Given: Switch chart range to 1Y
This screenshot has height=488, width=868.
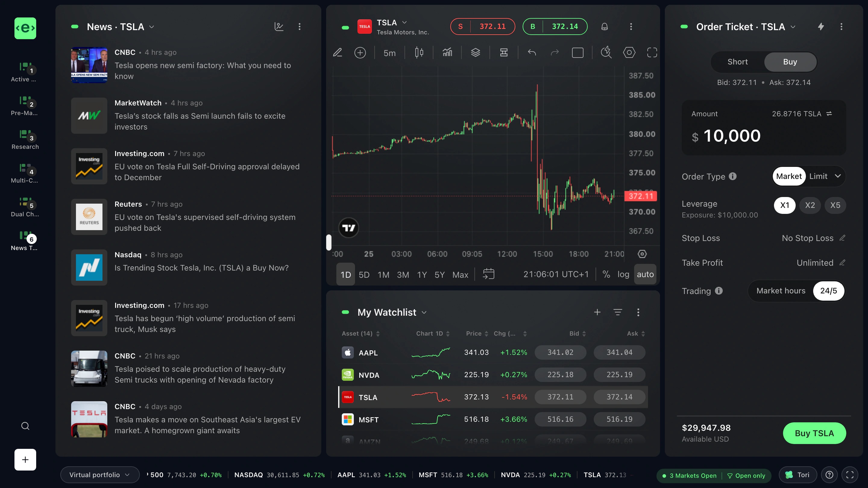Looking at the screenshot, I should pyautogui.click(x=422, y=274).
